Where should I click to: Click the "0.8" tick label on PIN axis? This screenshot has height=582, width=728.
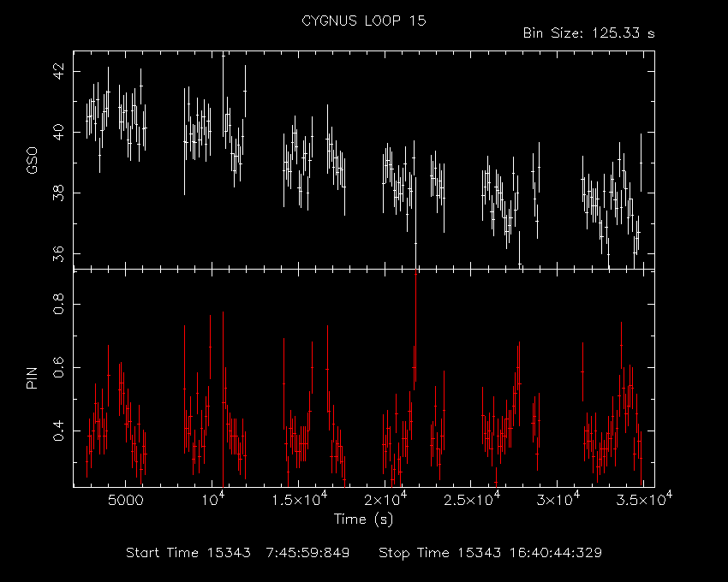[59, 304]
